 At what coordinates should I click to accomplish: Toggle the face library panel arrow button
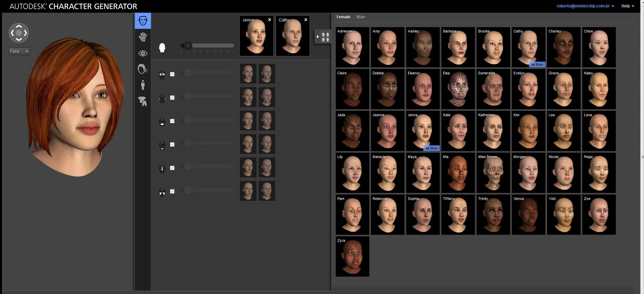(323, 37)
